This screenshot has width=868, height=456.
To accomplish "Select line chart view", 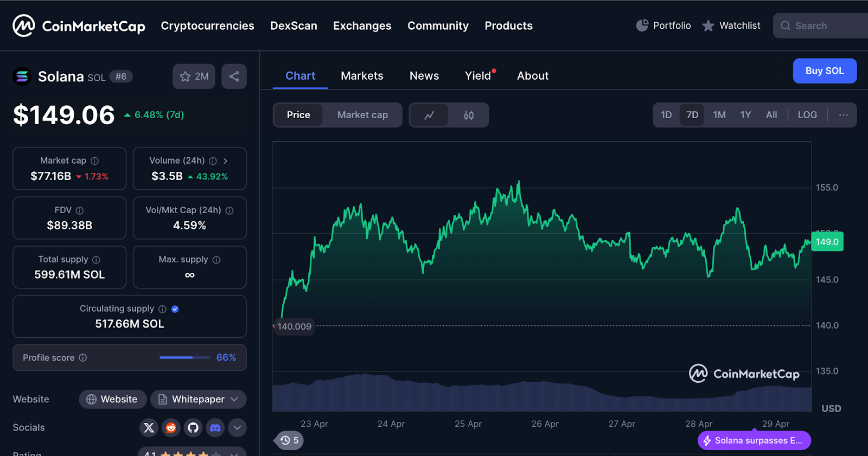I will 429,115.
